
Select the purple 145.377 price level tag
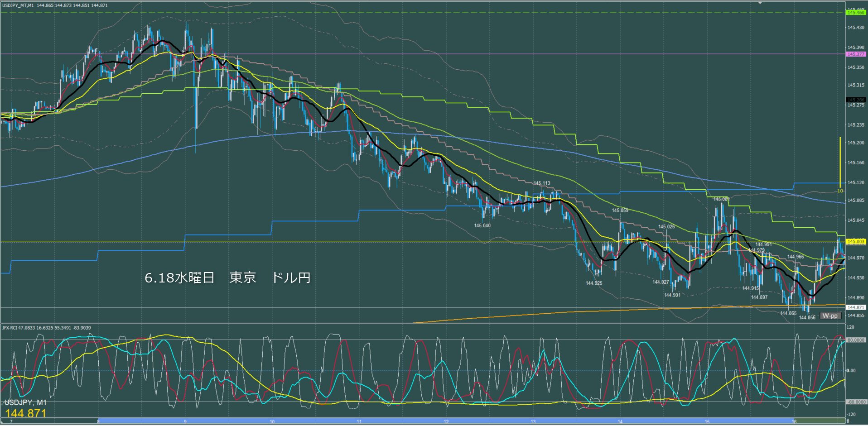pos(856,54)
